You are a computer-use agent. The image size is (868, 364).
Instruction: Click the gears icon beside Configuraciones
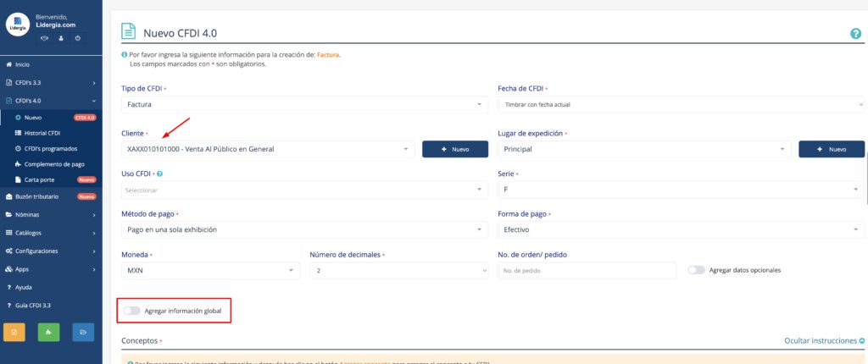(x=8, y=251)
